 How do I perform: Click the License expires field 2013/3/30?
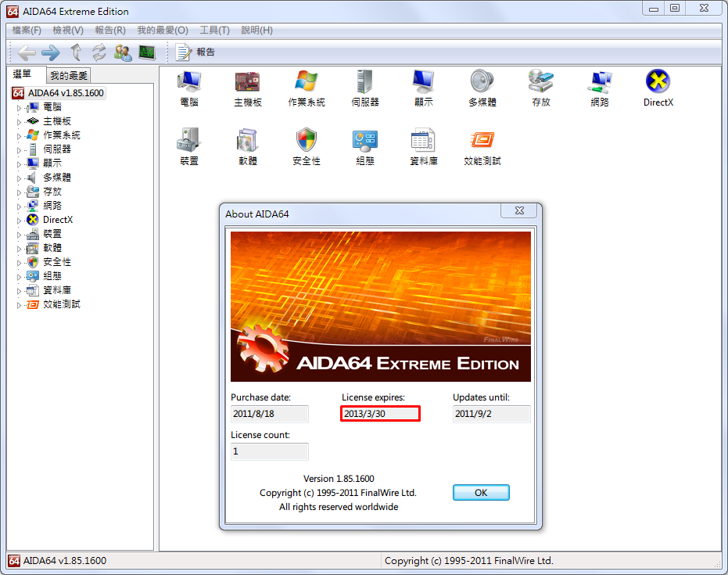(x=380, y=414)
